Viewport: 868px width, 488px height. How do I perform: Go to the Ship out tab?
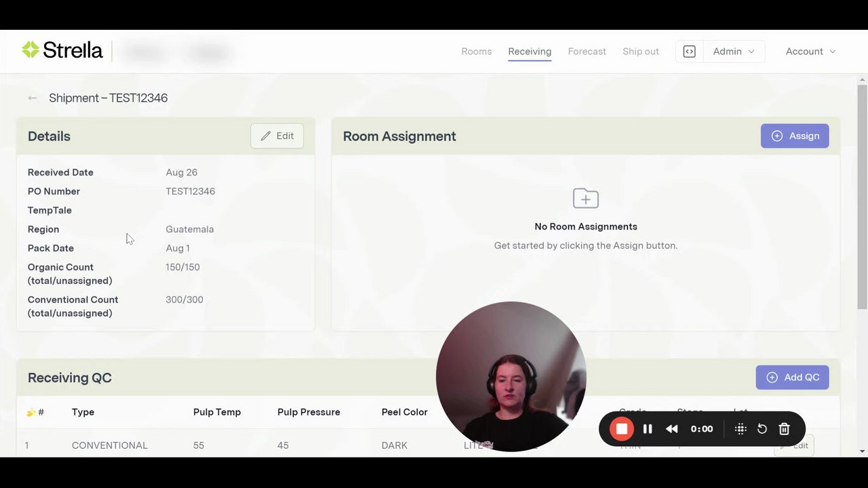[x=641, y=52]
